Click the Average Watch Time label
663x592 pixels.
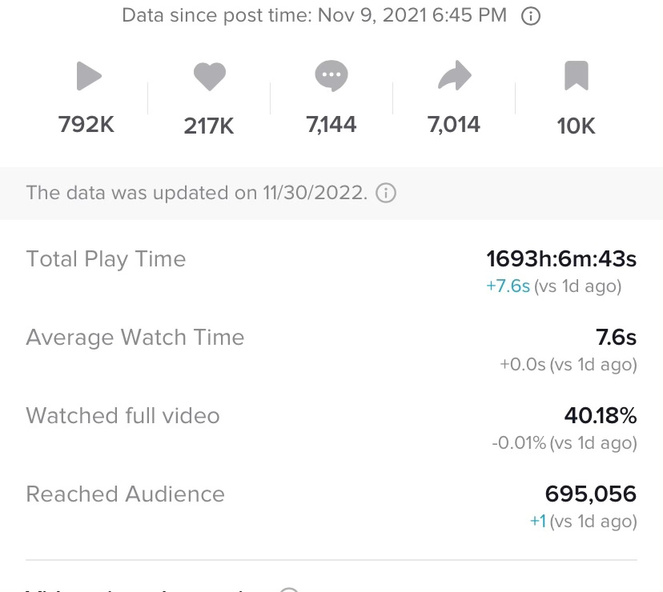(135, 337)
